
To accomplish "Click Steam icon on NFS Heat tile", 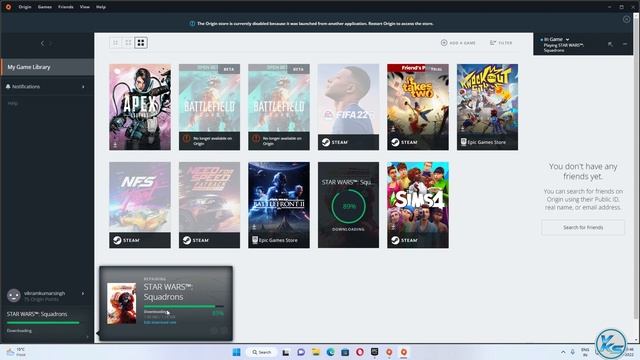I will pyautogui.click(x=117, y=240).
